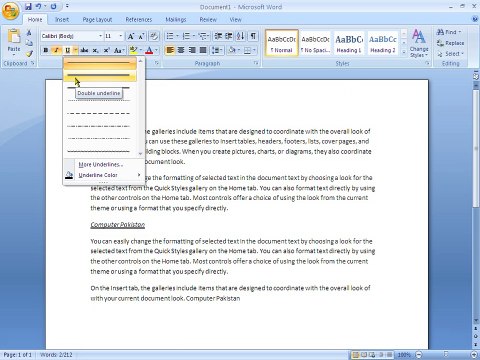The image size is (480, 360).
Task: Apply superscript formatting
Action: click(106, 50)
